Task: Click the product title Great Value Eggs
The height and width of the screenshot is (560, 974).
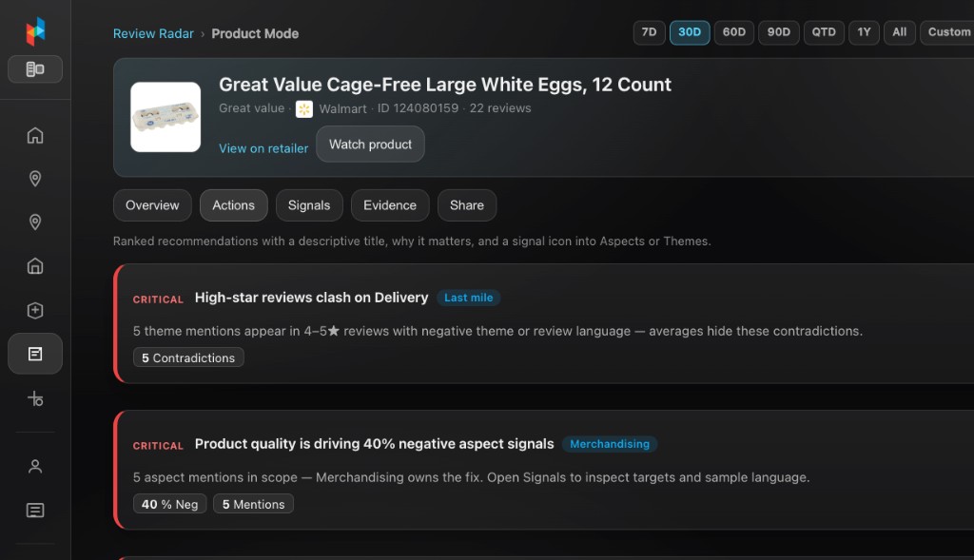Action: point(445,85)
